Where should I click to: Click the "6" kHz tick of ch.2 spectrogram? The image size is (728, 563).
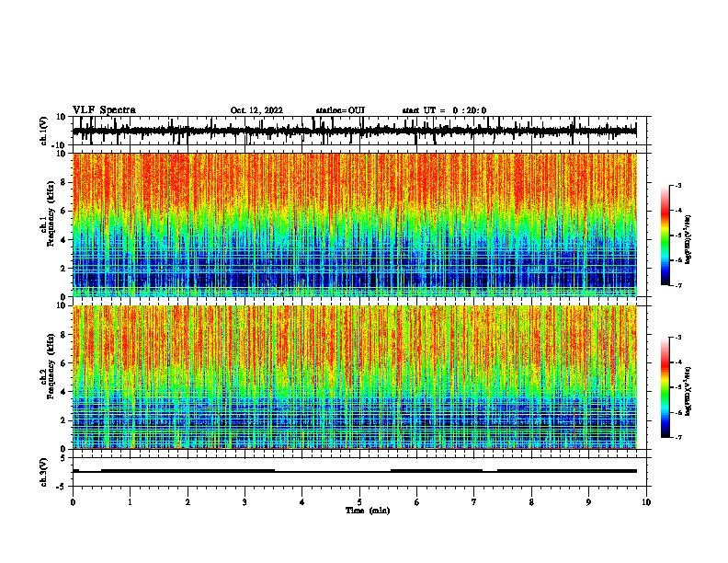coord(64,363)
